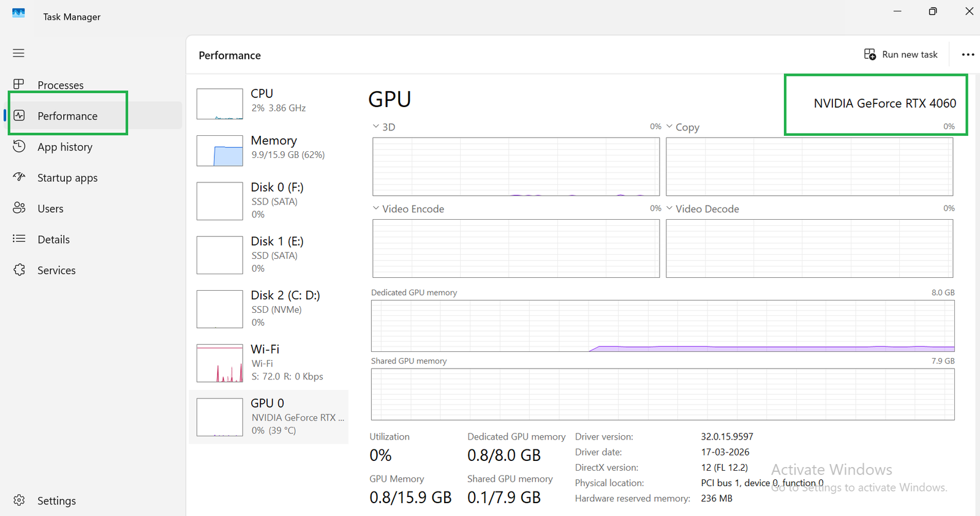Click the driver date 17-03-2026 value

coord(725,452)
